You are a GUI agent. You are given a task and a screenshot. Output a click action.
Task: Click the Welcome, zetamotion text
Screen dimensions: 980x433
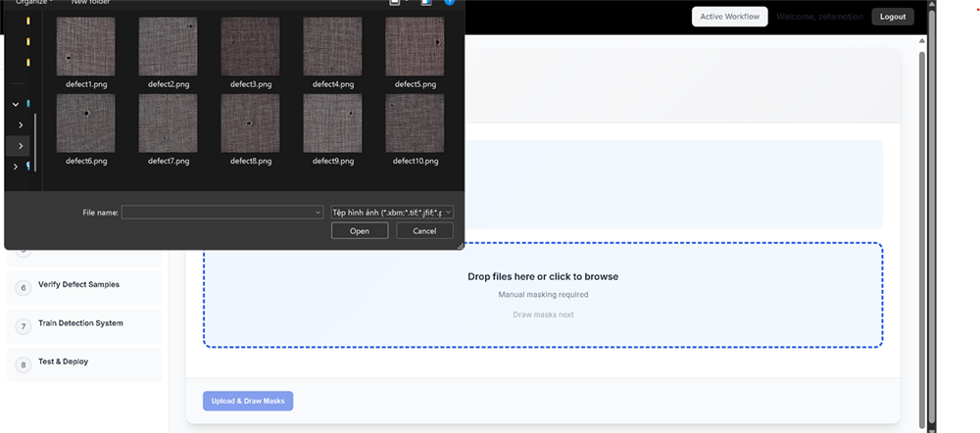pyautogui.click(x=819, y=17)
